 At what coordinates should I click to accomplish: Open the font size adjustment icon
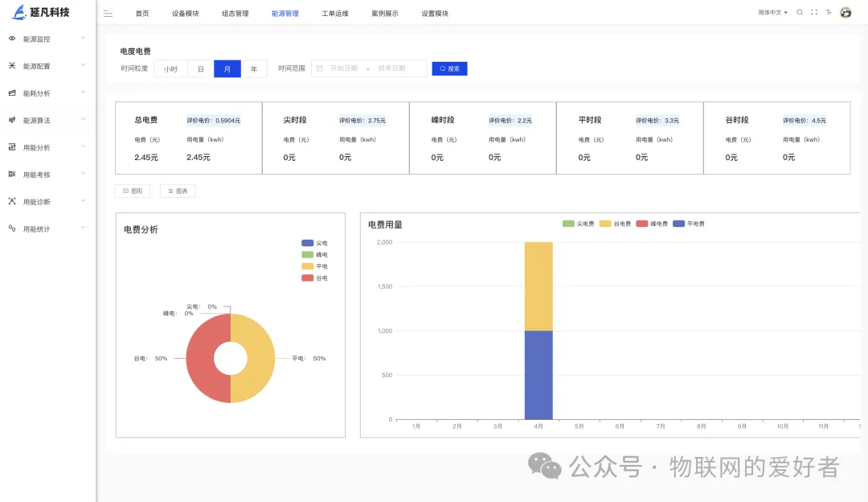(829, 12)
